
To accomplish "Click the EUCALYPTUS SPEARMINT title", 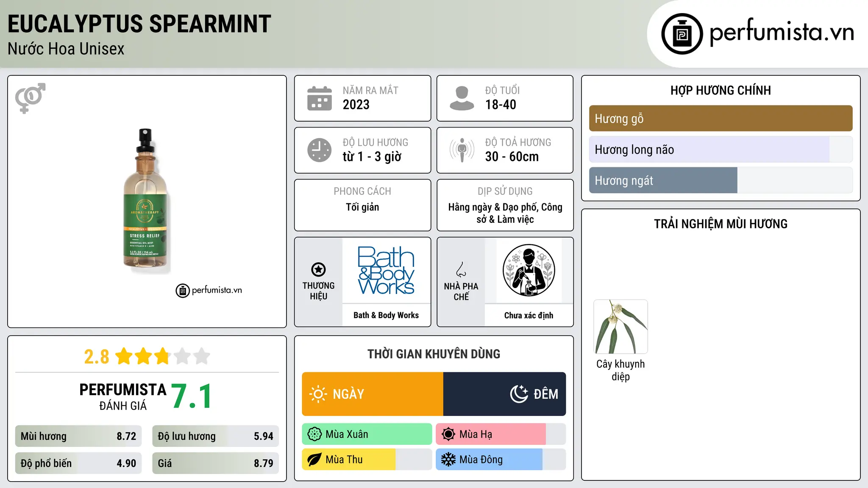I will pyautogui.click(x=139, y=24).
